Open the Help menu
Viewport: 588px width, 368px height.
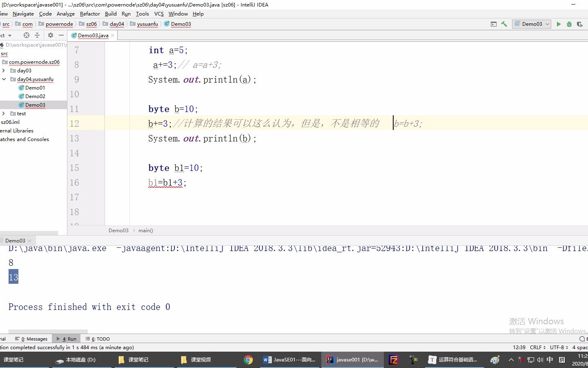198,13
